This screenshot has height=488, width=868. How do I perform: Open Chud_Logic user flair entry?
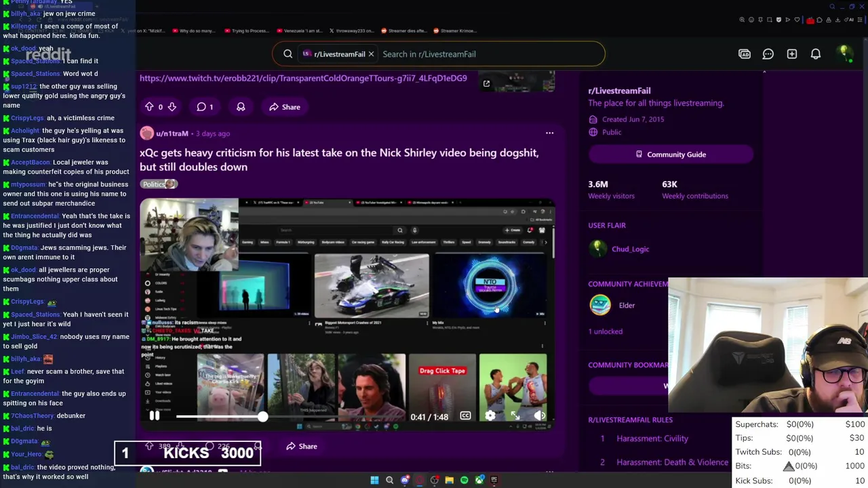pyautogui.click(x=620, y=249)
